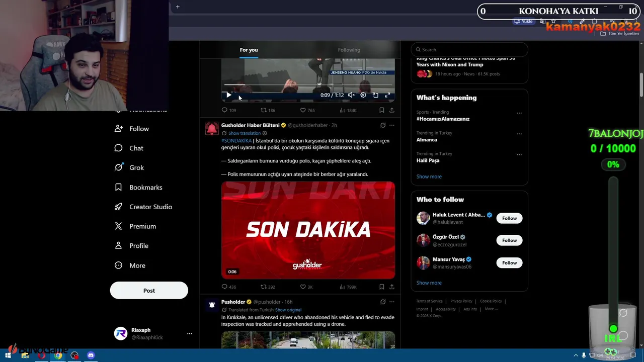Switch to the For you tab

click(249, 50)
